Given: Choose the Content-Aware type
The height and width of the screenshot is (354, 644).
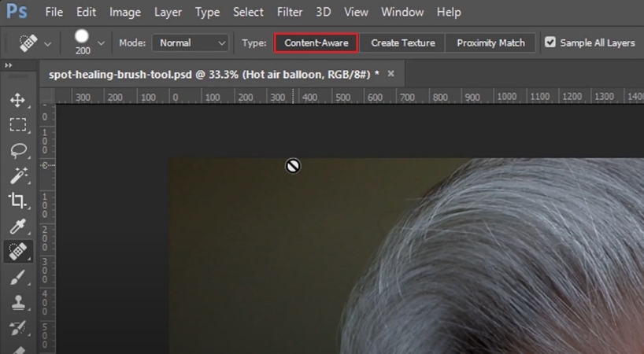Looking at the screenshot, I should (x=316, y=42).
